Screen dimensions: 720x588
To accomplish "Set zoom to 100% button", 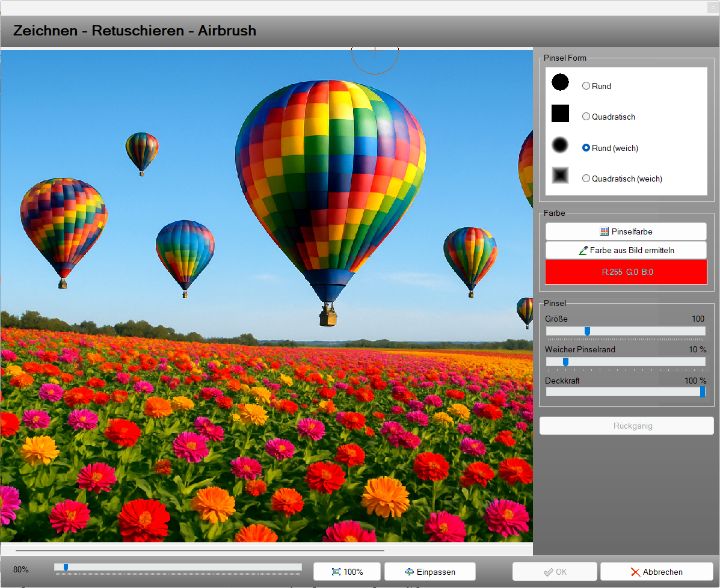I will (347, 572).
